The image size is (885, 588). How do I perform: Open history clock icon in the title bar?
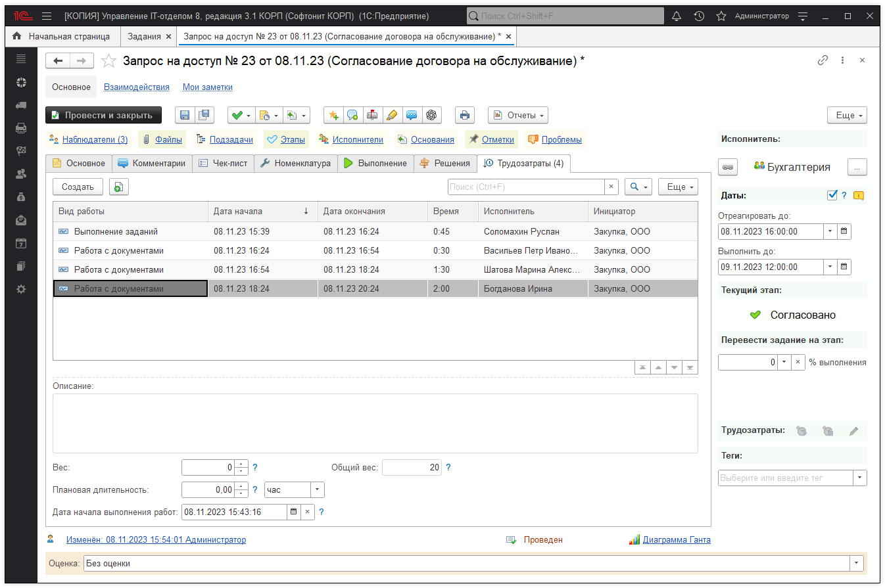coord(699,16)
